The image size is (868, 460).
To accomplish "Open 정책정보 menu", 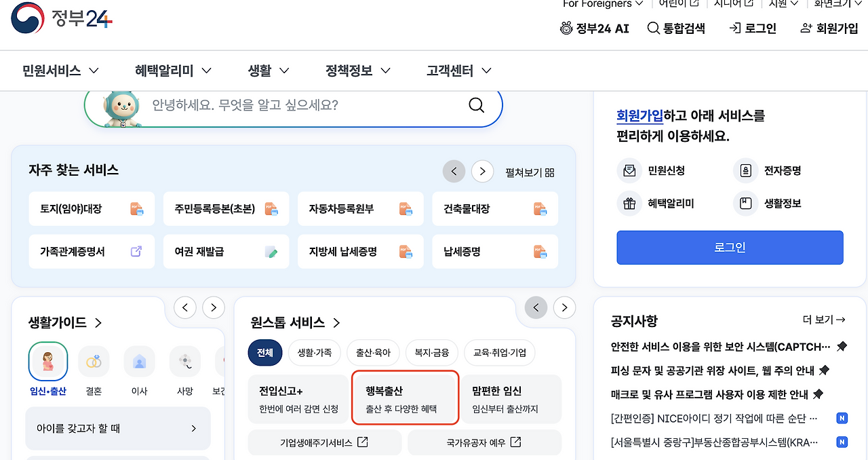I will pos(358,71).
